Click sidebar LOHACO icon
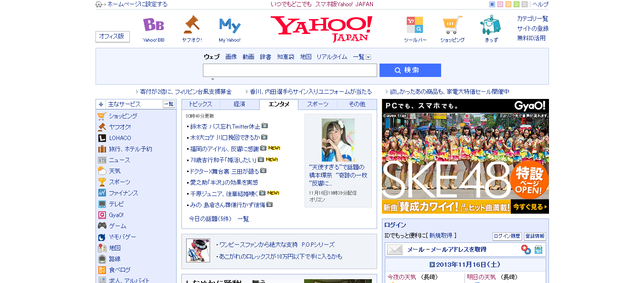 click(102, 138)
